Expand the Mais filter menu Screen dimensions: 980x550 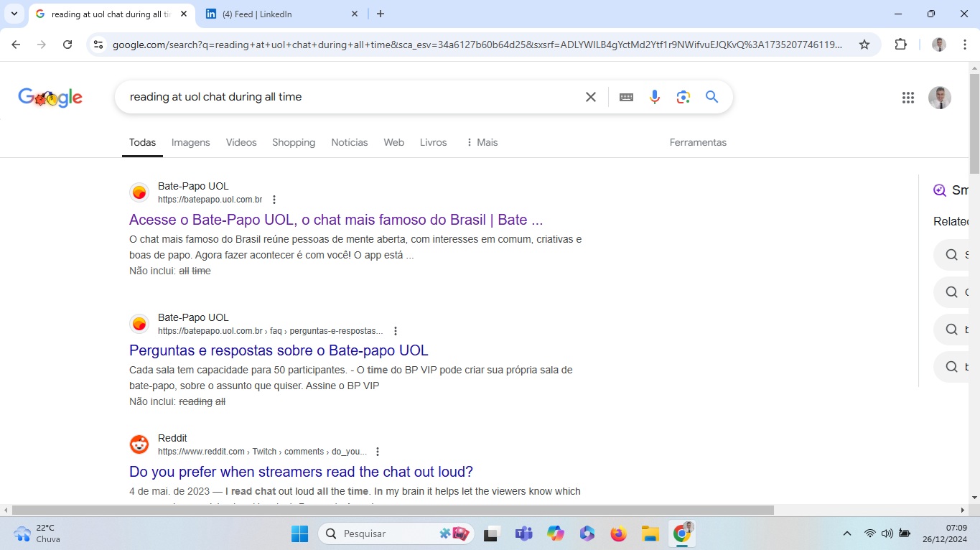[481, 142]
